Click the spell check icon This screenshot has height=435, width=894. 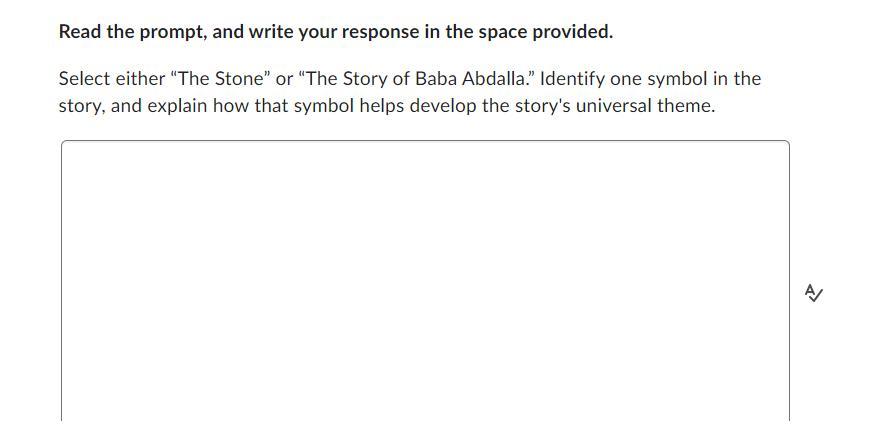(x=813, y=293)
